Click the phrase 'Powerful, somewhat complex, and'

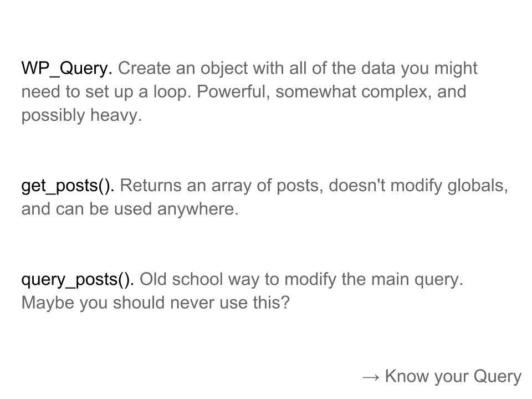331,92
